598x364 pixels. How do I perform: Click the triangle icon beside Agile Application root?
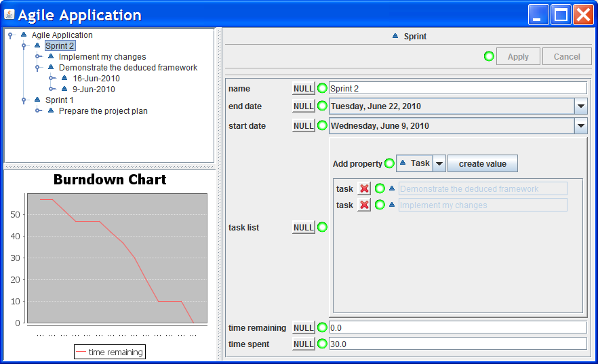[24, 35]
